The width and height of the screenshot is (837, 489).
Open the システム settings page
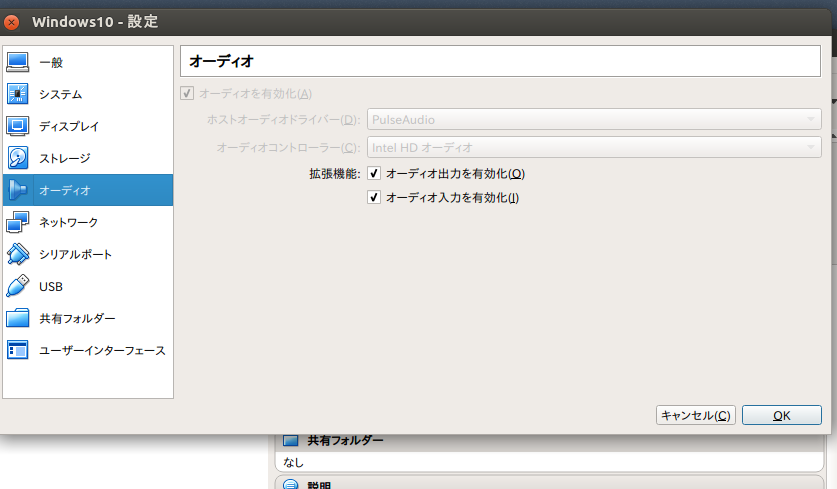[88, 94]
